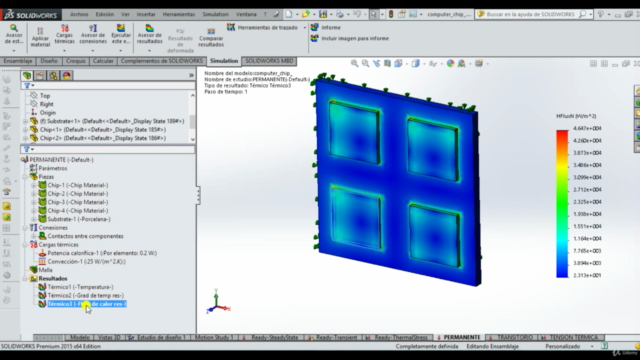Screen dimensions: 640x360
Task: Select the PropertyManager tab icon
Action: coord(40,76)
